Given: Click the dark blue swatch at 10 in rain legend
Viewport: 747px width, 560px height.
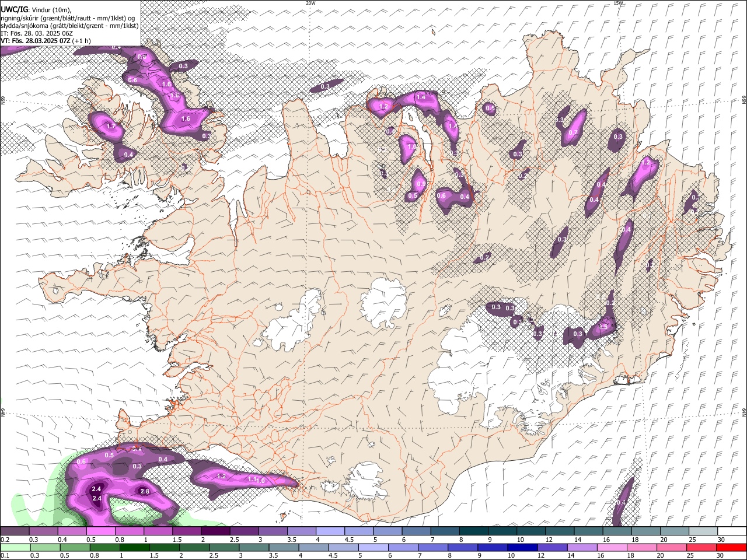Looking at the screenshot, I should pyautogui.click(x=521, y=548).
